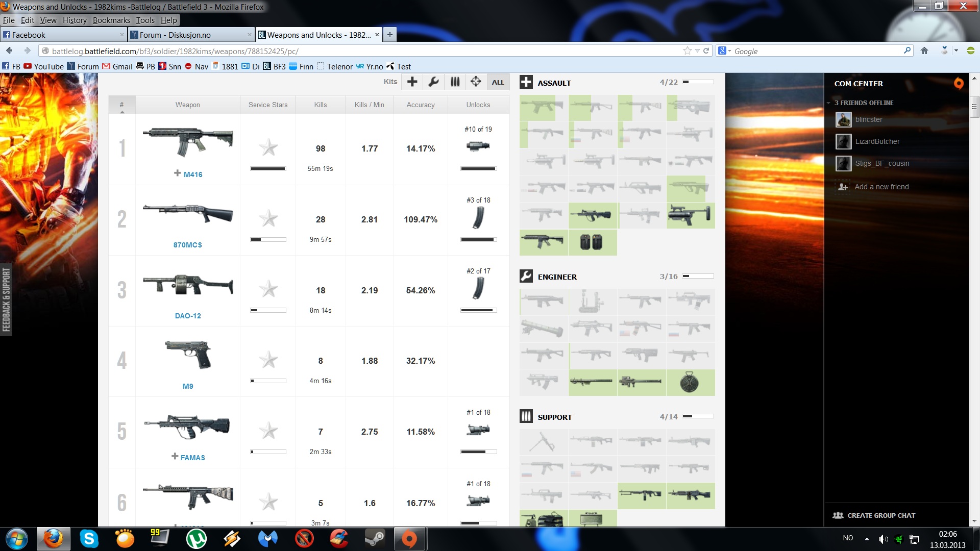
Task: Open the M9 pistol link
Action: [x=188, y=386]
